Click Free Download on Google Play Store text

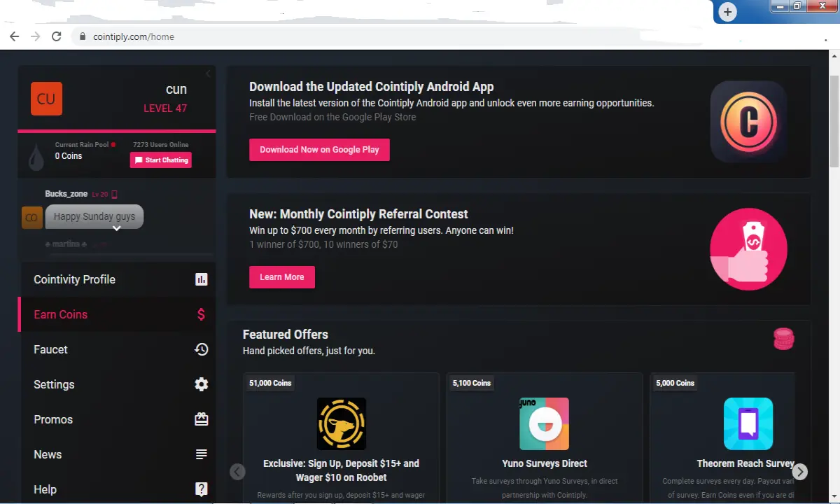pos(332,117)
